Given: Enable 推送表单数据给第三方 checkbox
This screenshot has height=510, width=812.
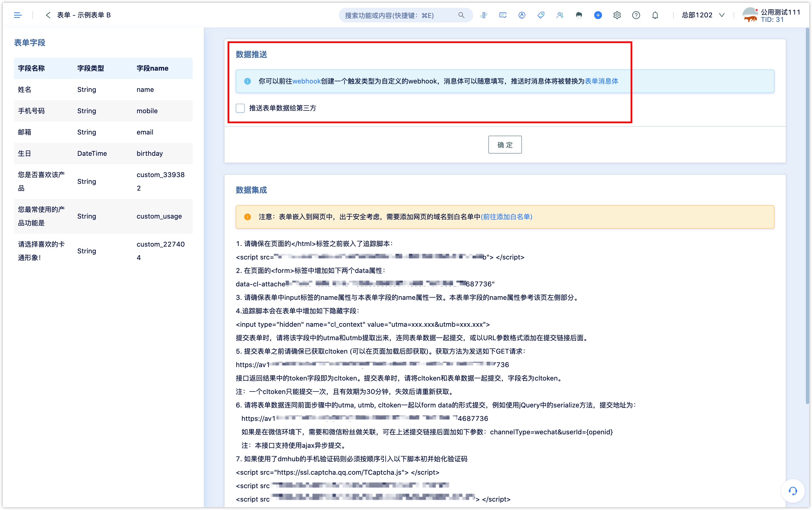Looking at the screenshot, I should (240, 108).
